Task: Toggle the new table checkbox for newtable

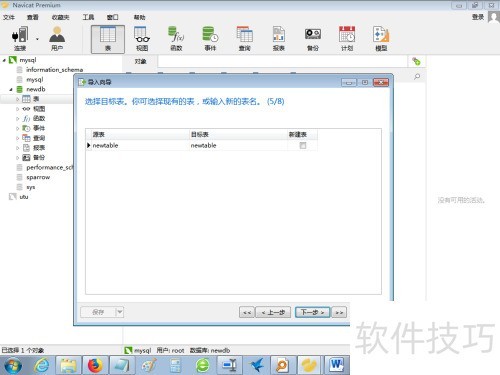Action: click(303, 145)
